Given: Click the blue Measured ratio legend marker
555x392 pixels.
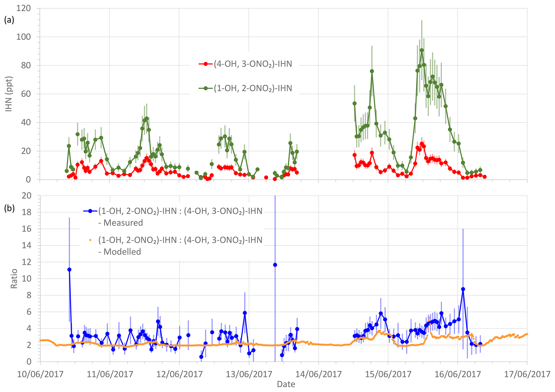Looking at the screenshot, I should point(90,211).
